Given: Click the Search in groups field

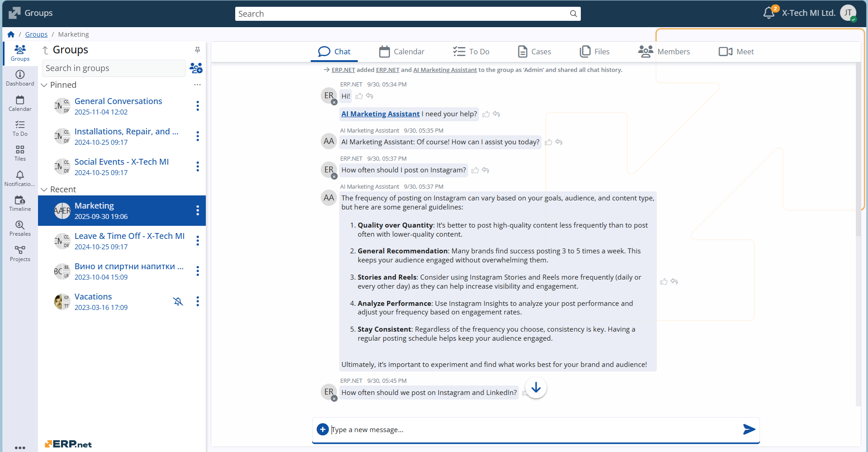Looking at the screenshot, I should pos(114,68).
